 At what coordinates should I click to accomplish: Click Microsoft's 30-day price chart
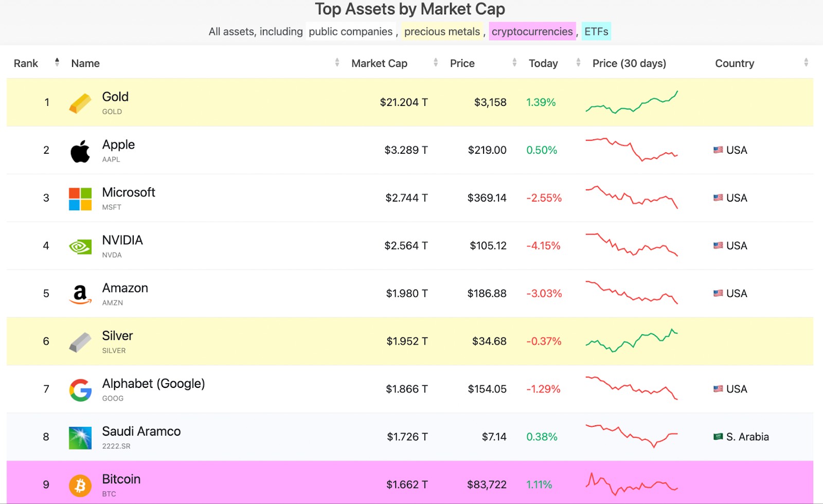point(632,197)
